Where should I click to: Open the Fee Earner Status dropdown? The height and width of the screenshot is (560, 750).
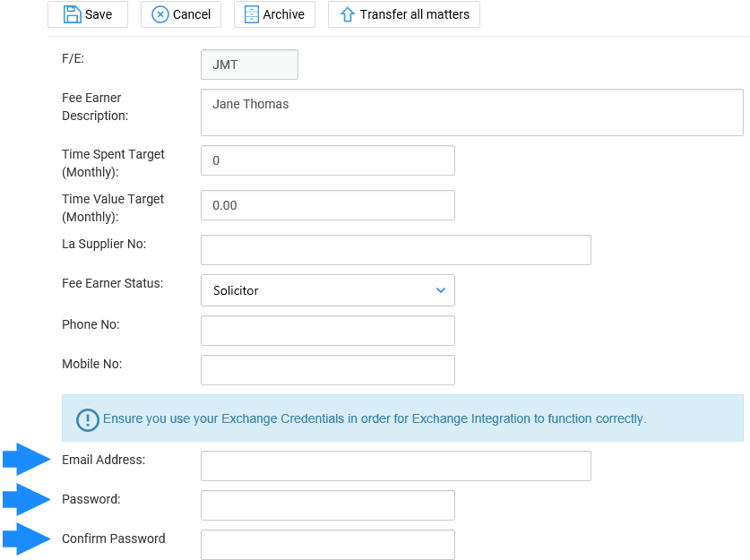(328, 290)
